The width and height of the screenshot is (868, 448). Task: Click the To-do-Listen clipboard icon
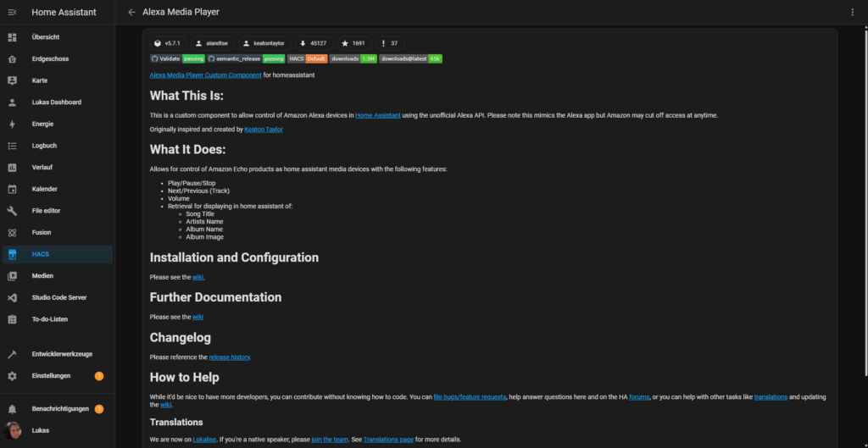pyautogui.click(x=12, y=319)
